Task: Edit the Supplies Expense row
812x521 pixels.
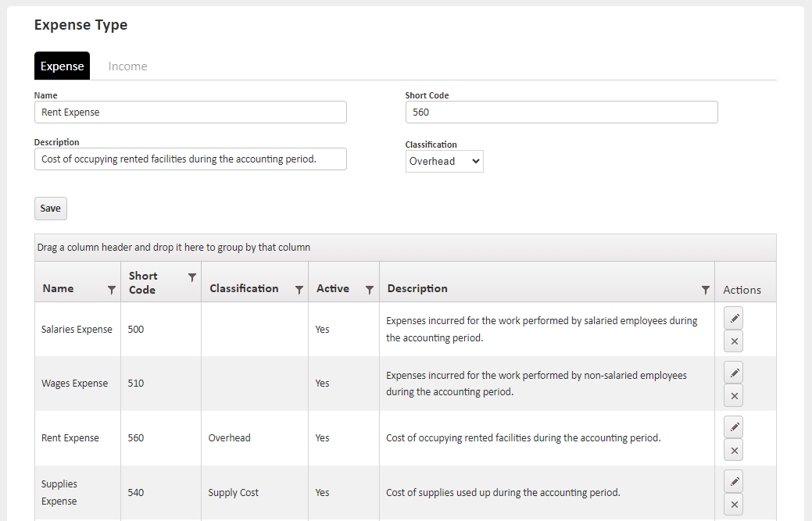Action: 733,481
